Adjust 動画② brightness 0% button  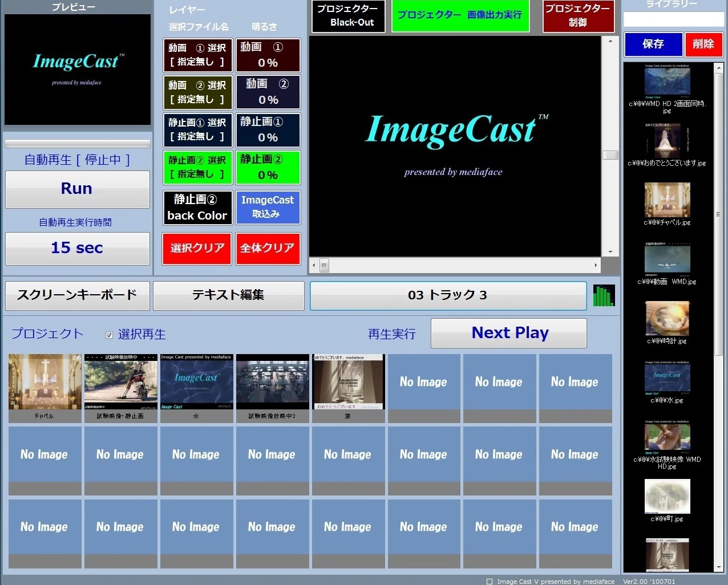tap(268, 92)
